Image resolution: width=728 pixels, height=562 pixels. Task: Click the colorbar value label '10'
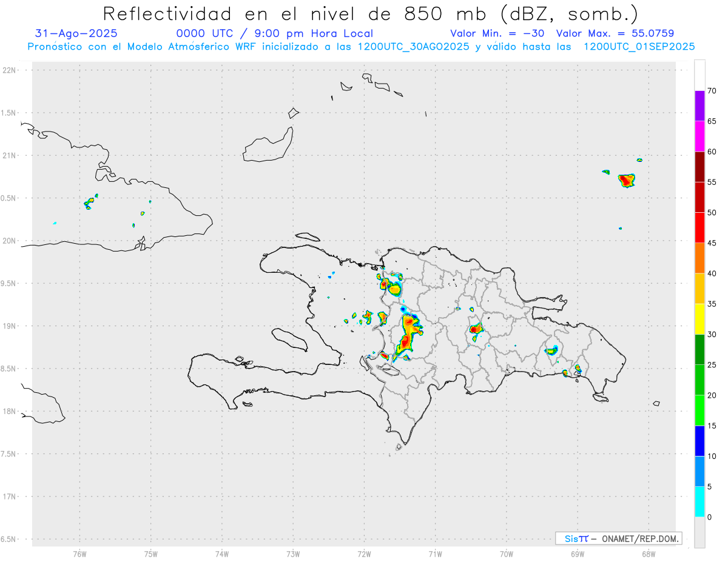[x=712, y=457]
